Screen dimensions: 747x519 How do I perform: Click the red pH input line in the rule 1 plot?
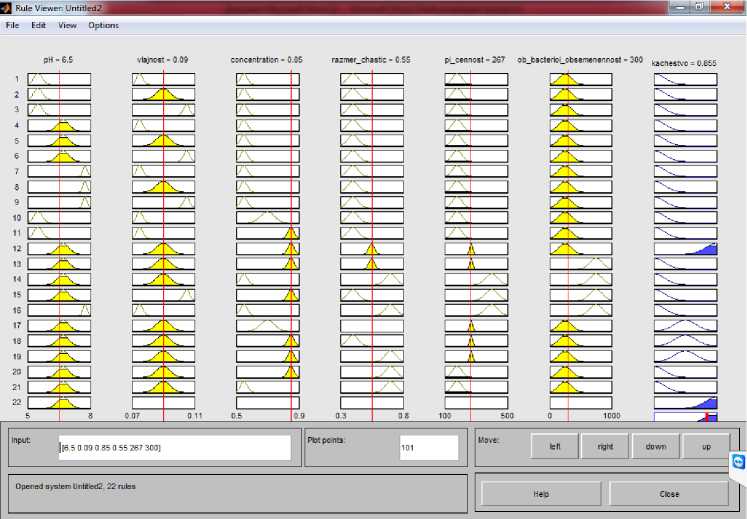click(60, 79)
